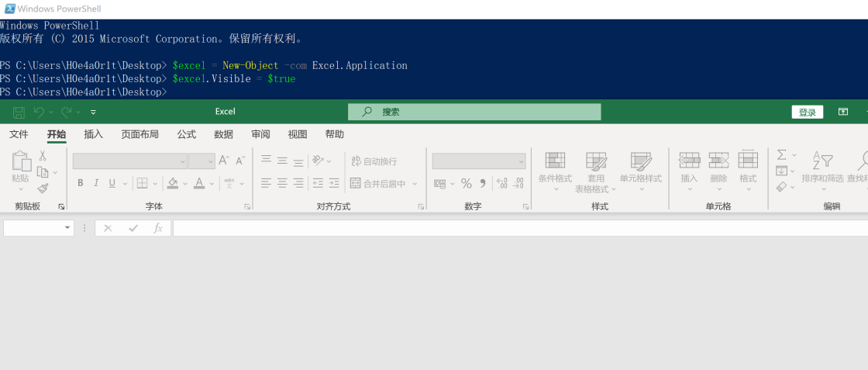The image size is (868, 370).
Task: Open the font name combo box
Action: click(130, 161)
